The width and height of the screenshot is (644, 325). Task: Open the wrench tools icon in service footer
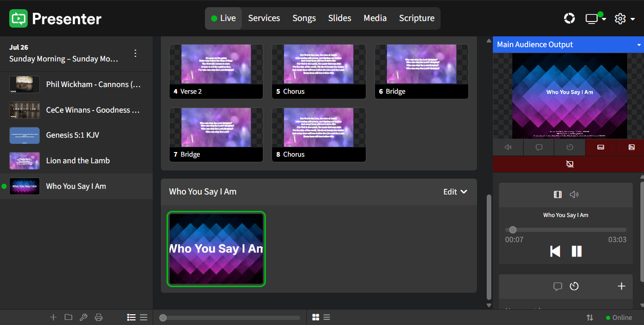(84, 317)
